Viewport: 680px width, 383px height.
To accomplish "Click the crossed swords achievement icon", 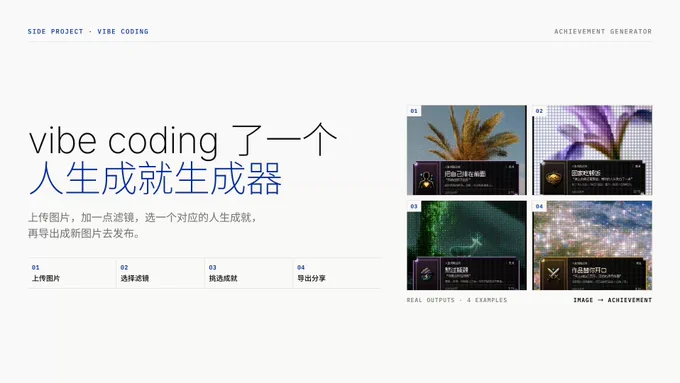I will click(x=553, y=273).
